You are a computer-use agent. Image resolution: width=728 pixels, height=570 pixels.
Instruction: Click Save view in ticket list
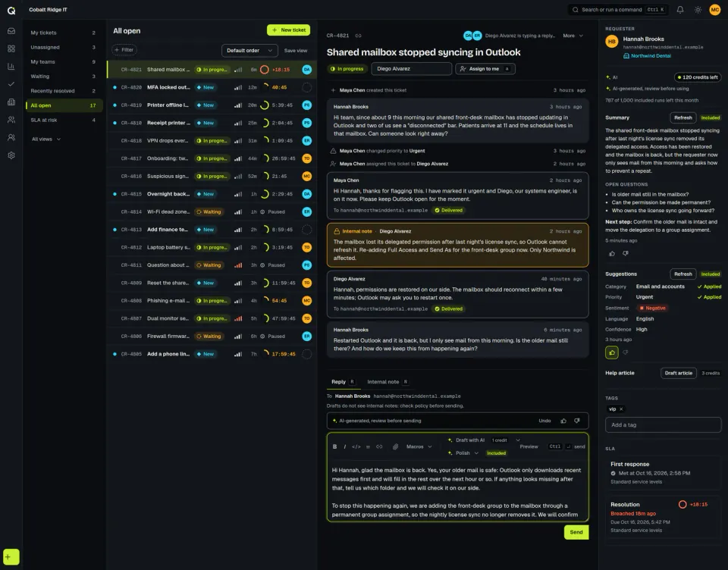tap(296, 51)
